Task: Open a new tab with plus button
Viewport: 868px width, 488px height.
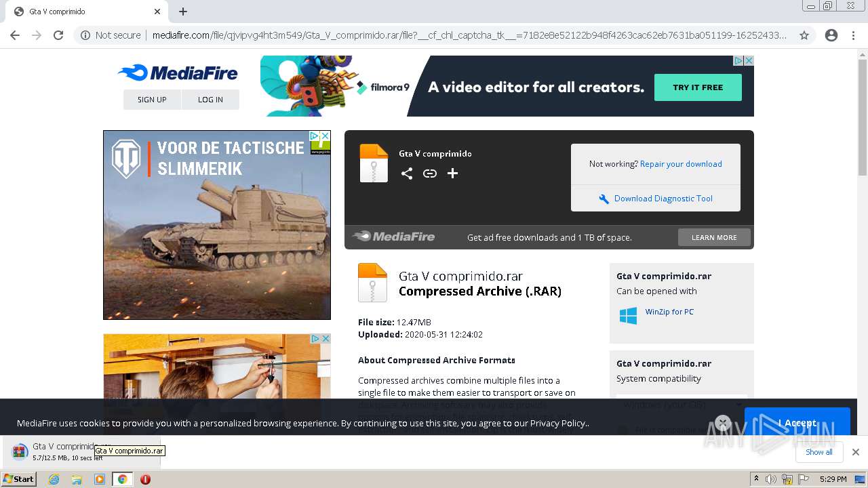Action: (183, 12)
